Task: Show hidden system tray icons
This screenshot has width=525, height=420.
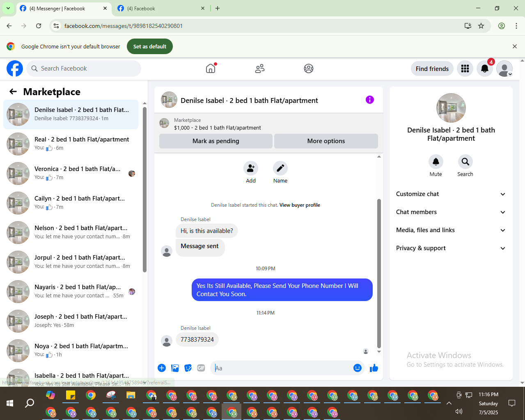Action: pyautogui.click(x=449, y=403)
